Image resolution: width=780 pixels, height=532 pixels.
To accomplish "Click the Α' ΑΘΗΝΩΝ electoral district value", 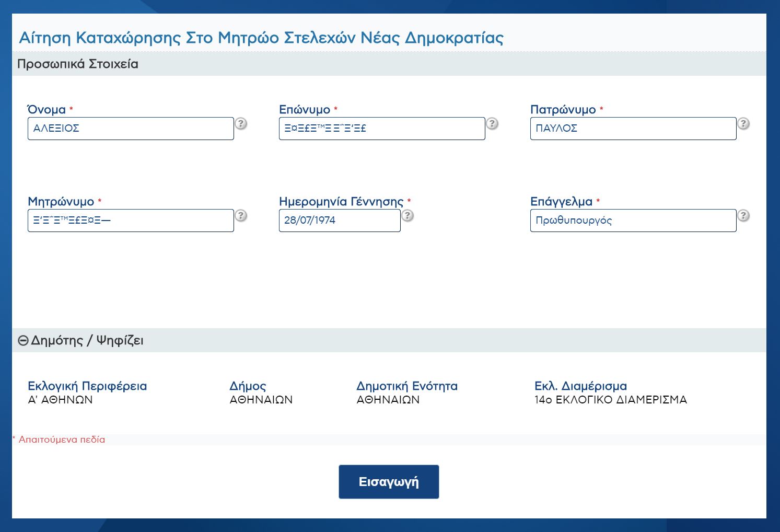I will pyautogui.click(x=60, y=400).
